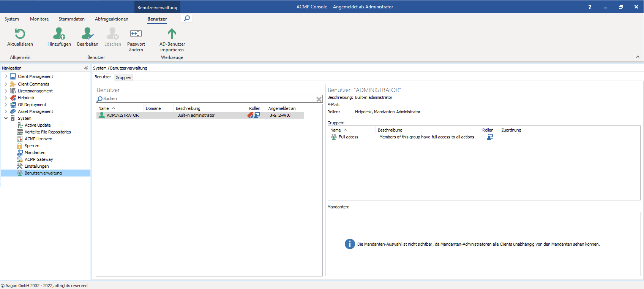
Task: Click 'Built-in administrator' cell in user list
Action: pyautogui.click(x=196, y=115)
